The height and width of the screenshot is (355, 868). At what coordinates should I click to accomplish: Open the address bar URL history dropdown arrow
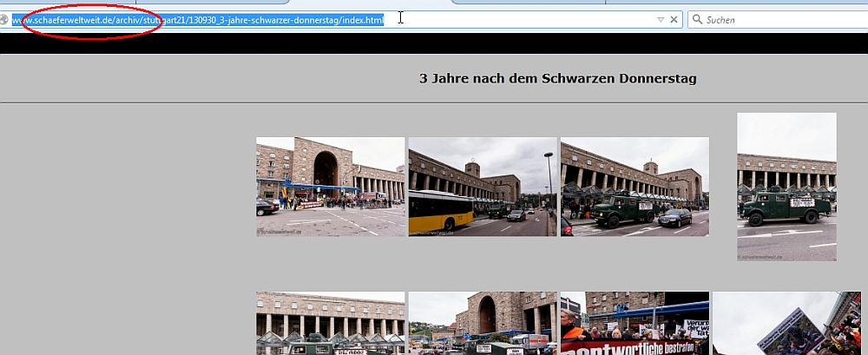point(660,19)
